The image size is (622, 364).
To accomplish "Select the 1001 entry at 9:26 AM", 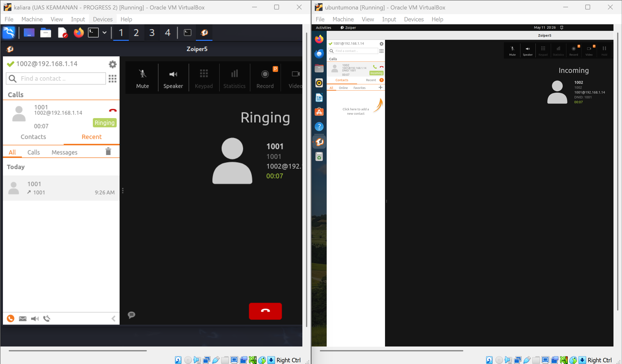I will click(x=61, y=188).
